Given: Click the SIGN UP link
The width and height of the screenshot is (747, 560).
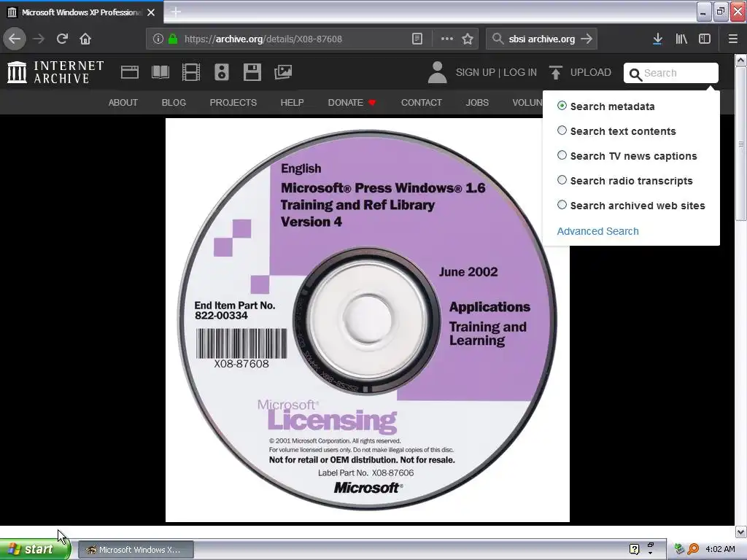Looking at the screenshot, I should (x=476, y=72).
